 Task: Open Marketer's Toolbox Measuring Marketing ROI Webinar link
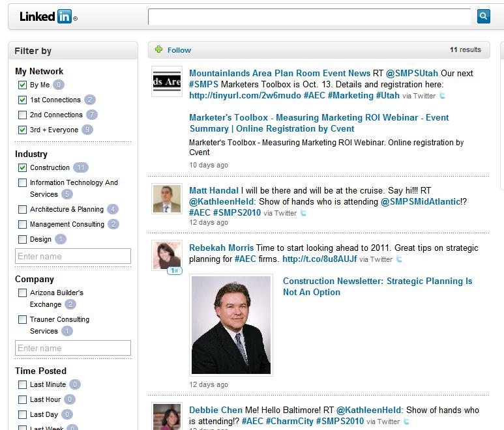point(319,123)
